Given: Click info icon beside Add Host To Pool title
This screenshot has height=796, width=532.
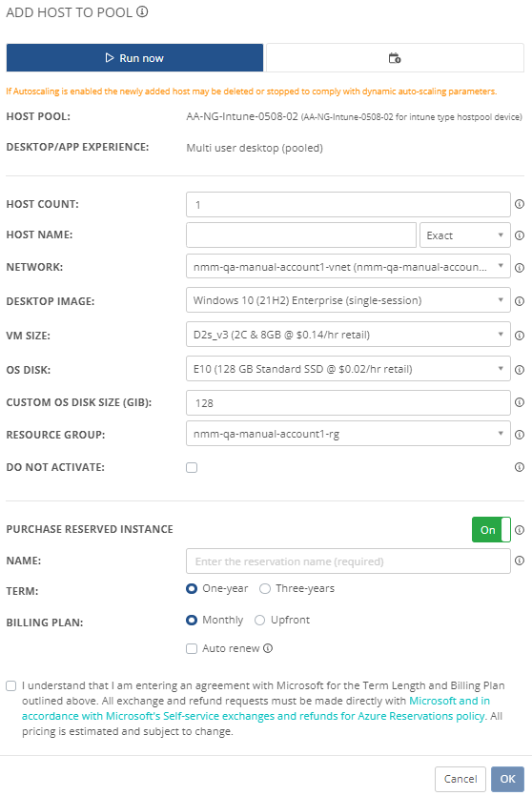Looking at the screenshot, I should point(143,11).
